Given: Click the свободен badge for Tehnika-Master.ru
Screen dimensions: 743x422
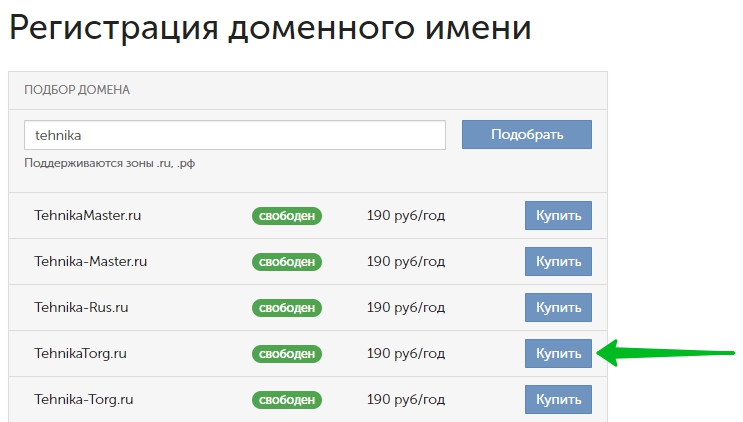Looking at the screenshot, I should coord(287,261).
